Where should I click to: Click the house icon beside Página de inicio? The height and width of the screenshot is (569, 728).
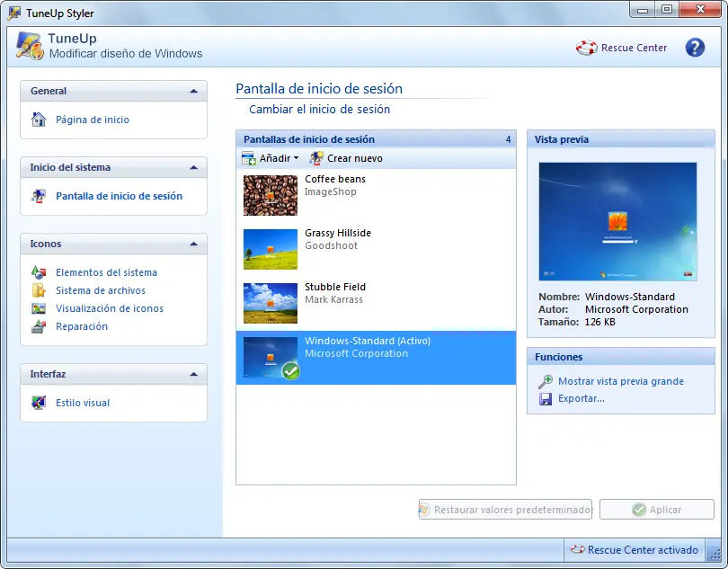(x=39, y=120)
